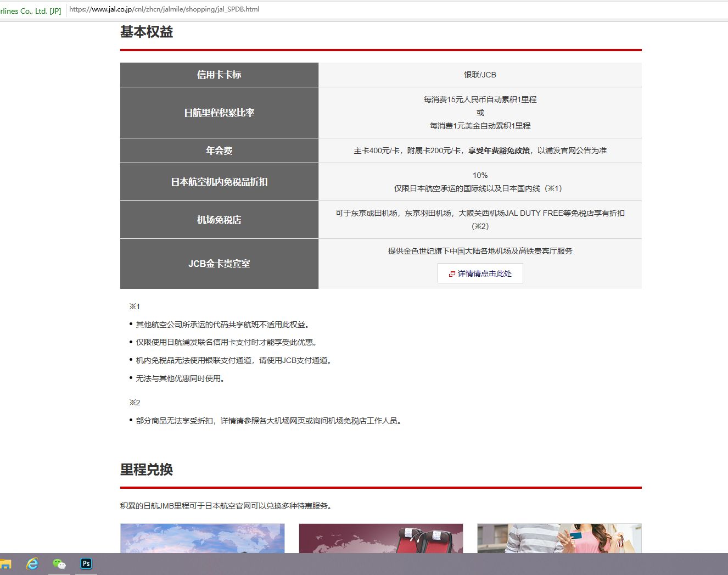Open the world map mileage redemption thumbnail
Viewport: 728px width, 575px height.
pyautogui.click(x=203, y=538)
